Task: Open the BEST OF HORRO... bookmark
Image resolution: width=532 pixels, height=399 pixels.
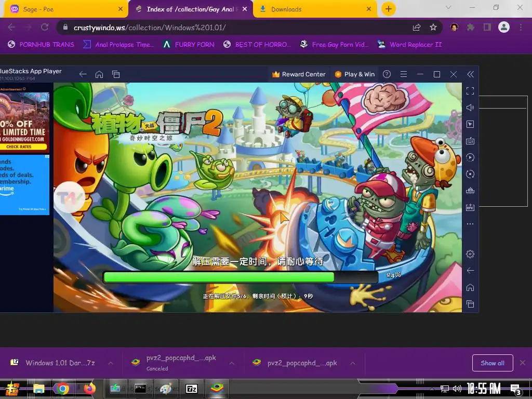Action: (257, 45)
